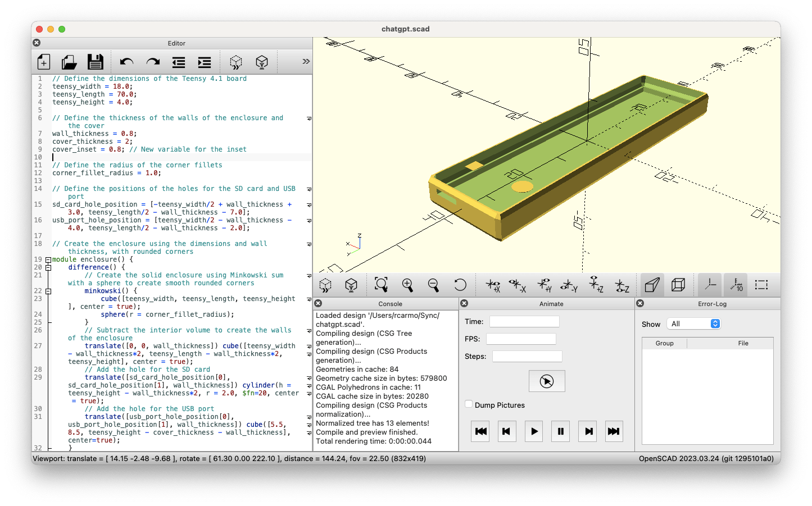This screenshot has height=506, width=812.
Task: Click the Viewport translate status bar text
Action: coord(229,458)
